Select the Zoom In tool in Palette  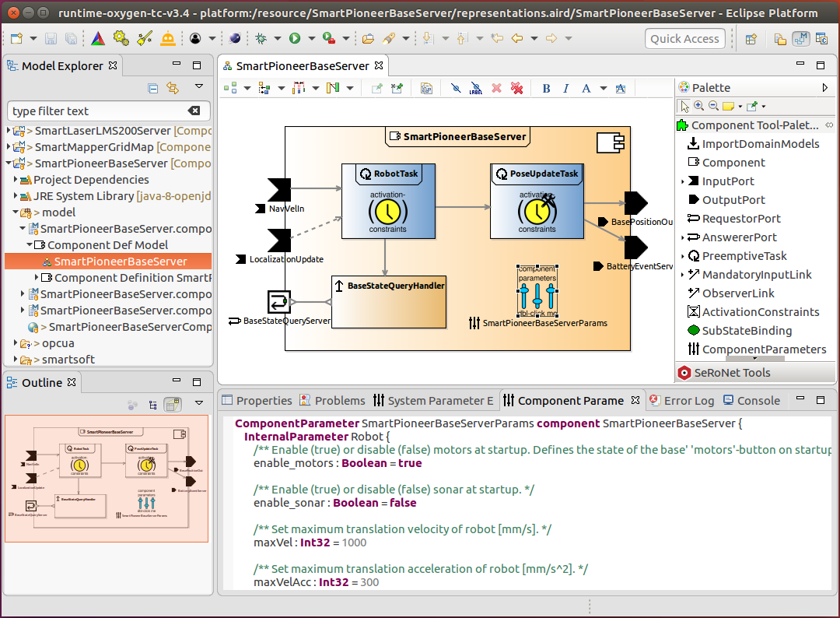coord(698,106)
